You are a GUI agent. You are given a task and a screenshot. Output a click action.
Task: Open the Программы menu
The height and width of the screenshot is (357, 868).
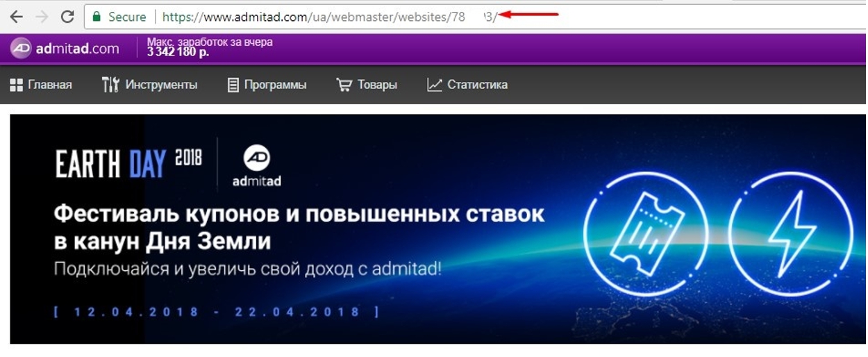[275, 85]
